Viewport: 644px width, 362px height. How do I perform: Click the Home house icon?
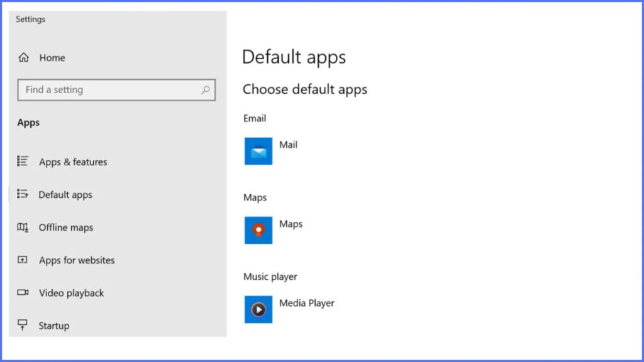pos(24,58)
